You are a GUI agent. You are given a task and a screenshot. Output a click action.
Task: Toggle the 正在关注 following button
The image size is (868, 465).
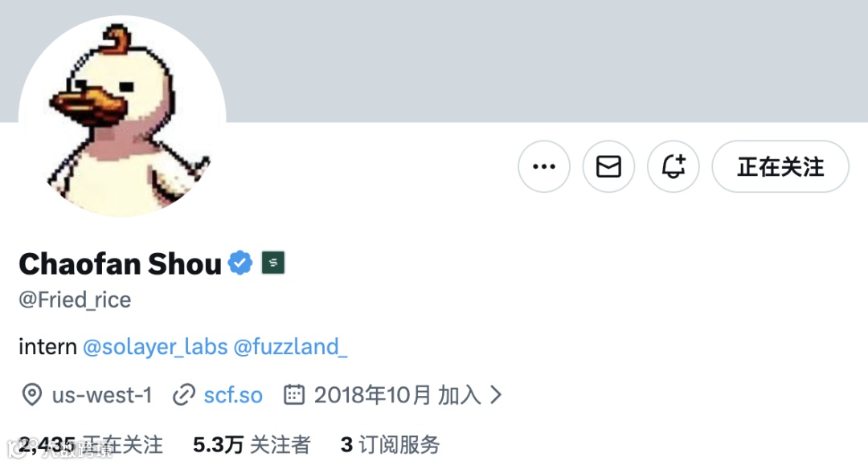780,166
